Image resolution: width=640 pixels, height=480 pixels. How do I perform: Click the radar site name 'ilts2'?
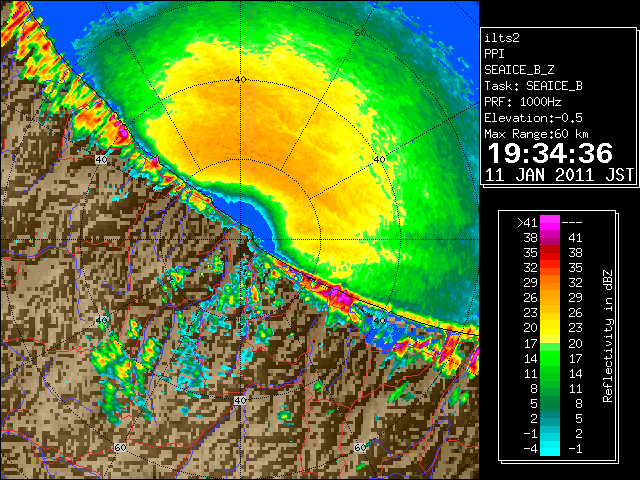pyautogui.click(x=502, y=38)
